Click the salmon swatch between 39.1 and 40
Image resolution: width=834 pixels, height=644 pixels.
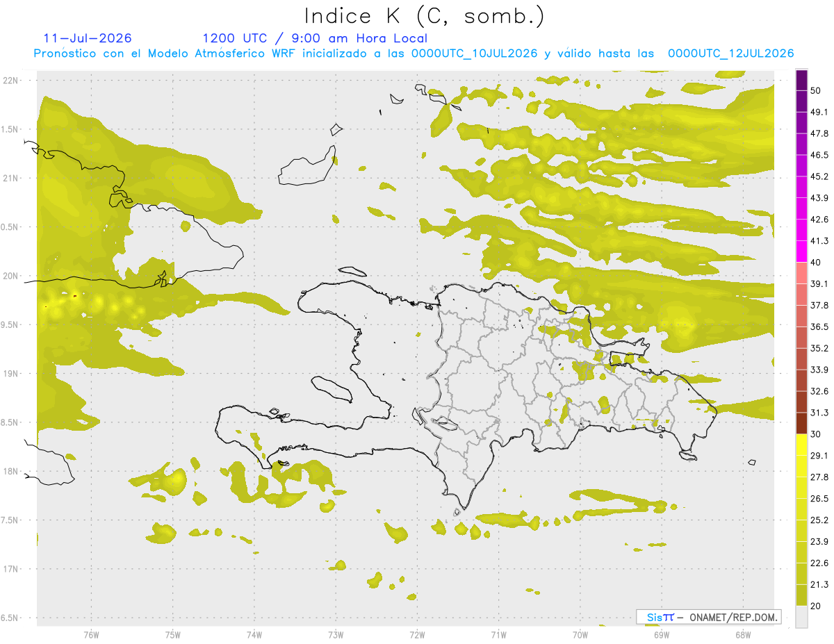coord(801,273)
